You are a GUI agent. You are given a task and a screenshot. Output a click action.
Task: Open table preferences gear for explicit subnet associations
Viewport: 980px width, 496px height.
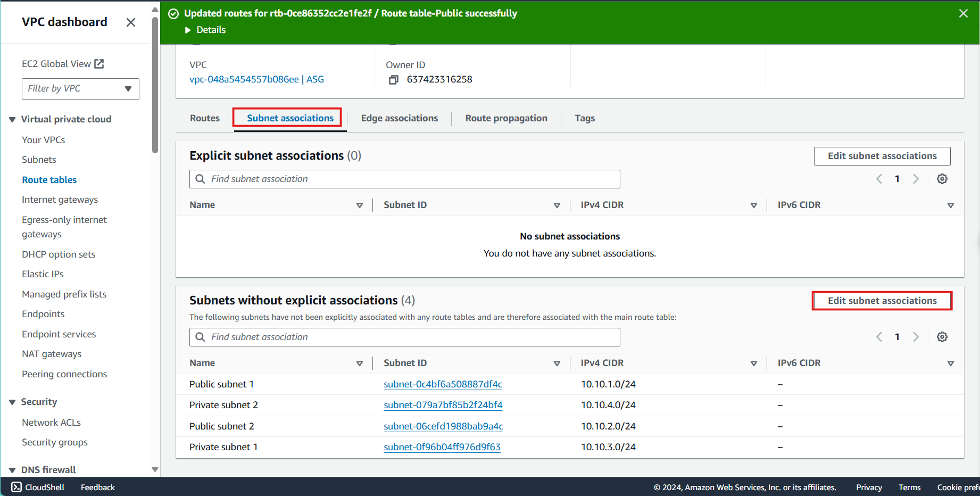[942, 179]
